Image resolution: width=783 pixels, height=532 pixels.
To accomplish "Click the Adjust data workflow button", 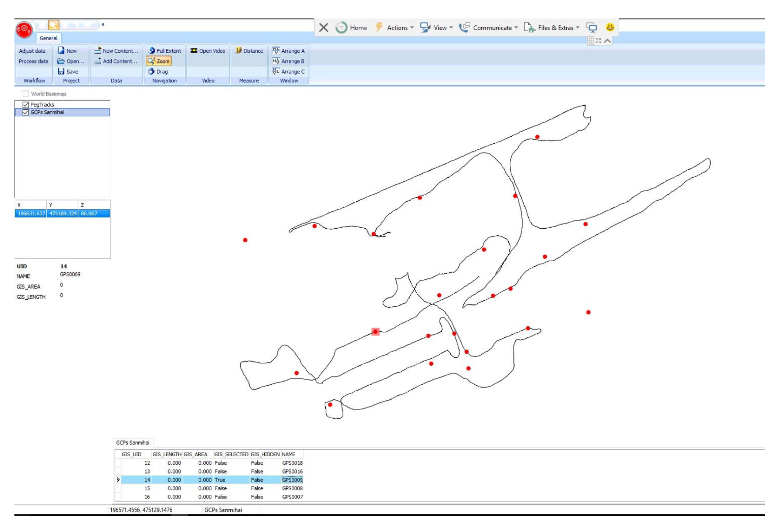I will tap(32, 51).
